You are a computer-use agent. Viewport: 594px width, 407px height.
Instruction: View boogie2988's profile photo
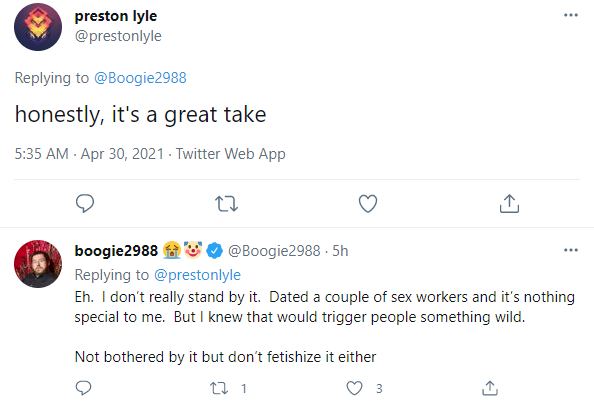[38, 264]
